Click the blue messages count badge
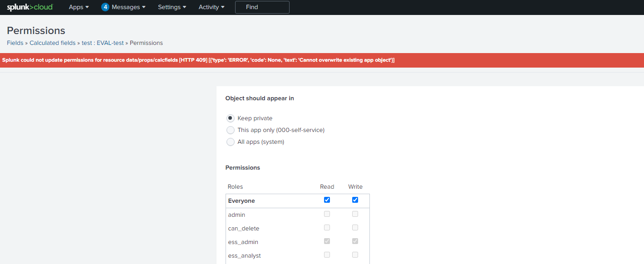The image size is (644, 264). point(105,7)
